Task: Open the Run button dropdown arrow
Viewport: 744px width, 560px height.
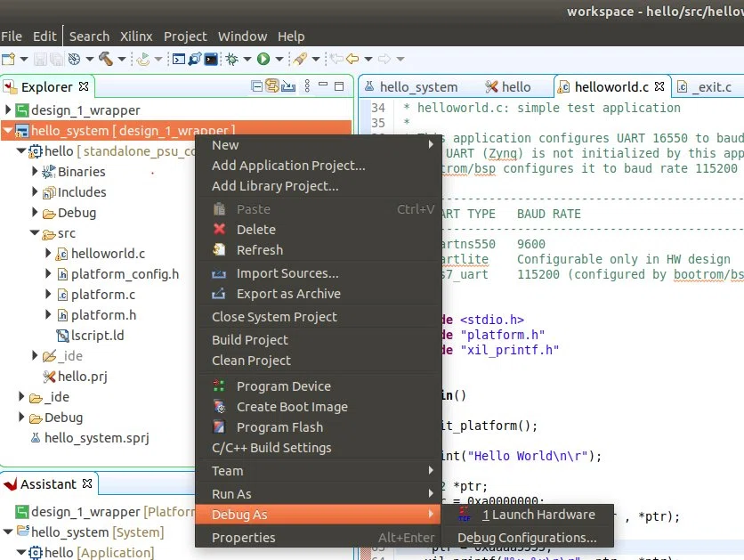Action: (279, 59)
